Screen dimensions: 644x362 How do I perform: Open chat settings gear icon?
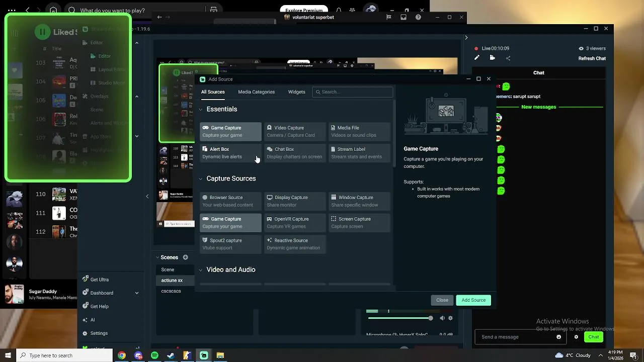tap(577, 337)
